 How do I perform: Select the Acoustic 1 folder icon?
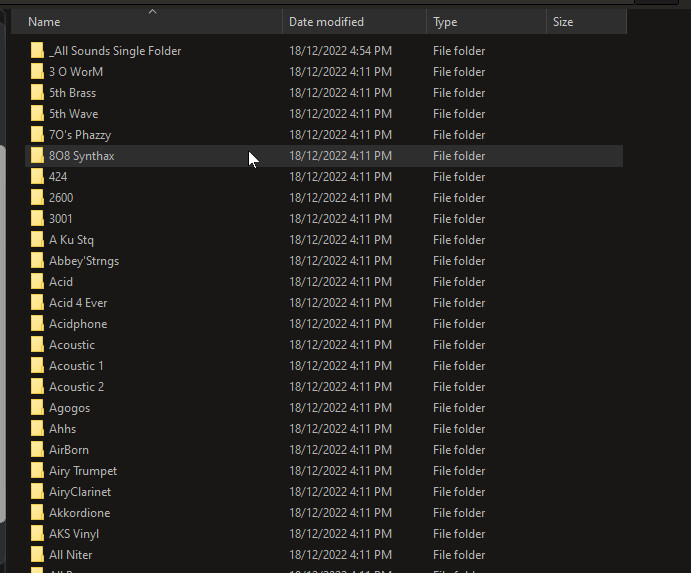tap(37, 366)
